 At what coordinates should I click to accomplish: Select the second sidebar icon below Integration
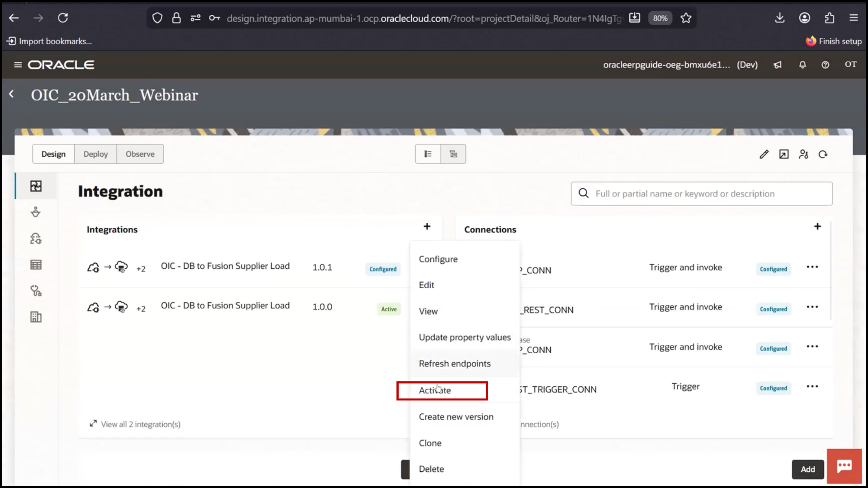[36, 212]
